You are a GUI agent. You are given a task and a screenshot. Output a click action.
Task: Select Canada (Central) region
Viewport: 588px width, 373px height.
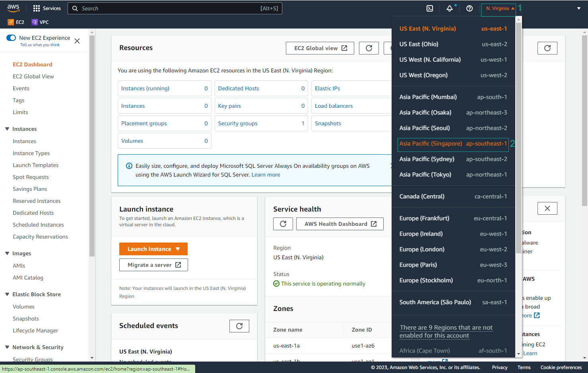click(453, 196)
